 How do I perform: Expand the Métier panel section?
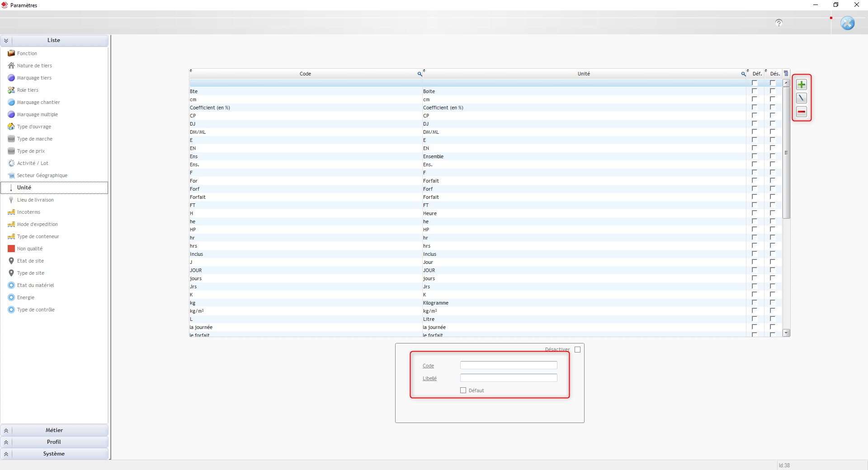[6, 431]
